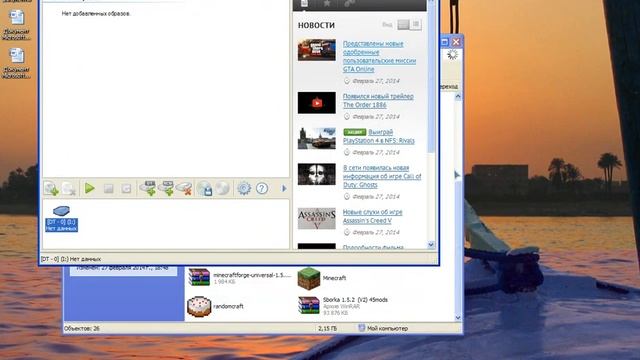
Task: Click the Add image toolbar icon
Action: [x=51, y=189]
